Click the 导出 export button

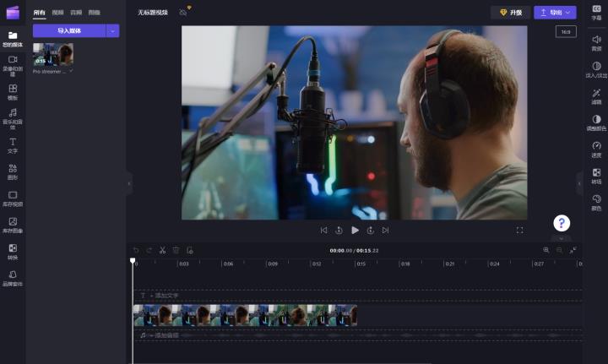(555, 13)
